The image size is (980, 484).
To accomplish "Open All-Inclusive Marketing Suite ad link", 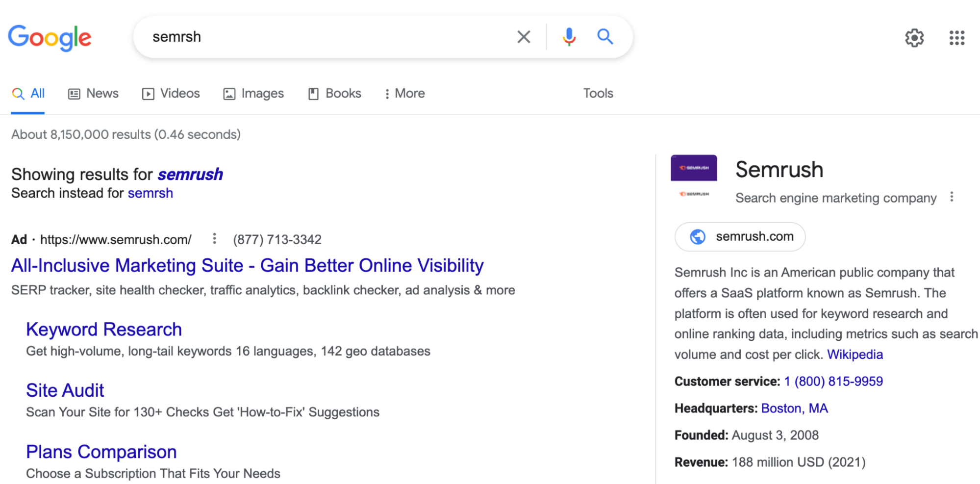I will point(248,265).
